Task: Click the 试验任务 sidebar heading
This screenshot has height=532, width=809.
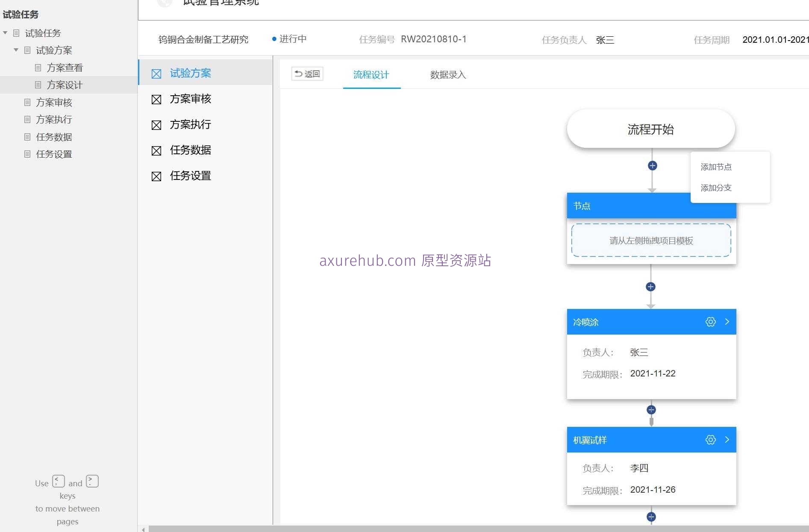Action: [21, 14]
